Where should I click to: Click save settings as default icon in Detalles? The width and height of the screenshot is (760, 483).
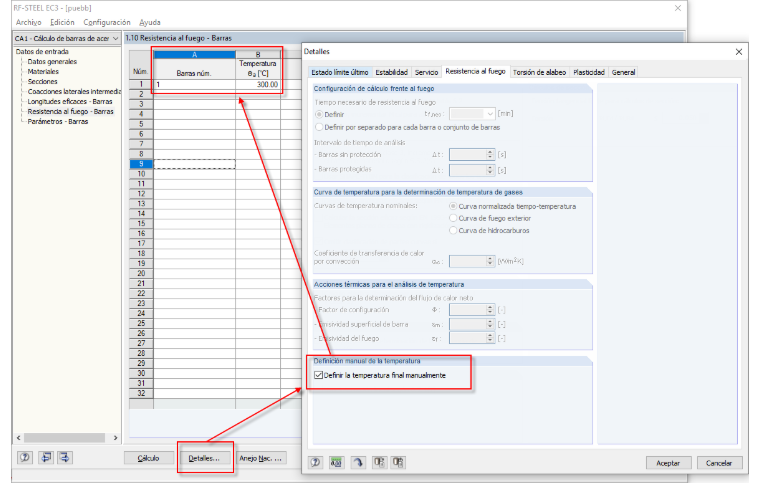pos(398,462)
